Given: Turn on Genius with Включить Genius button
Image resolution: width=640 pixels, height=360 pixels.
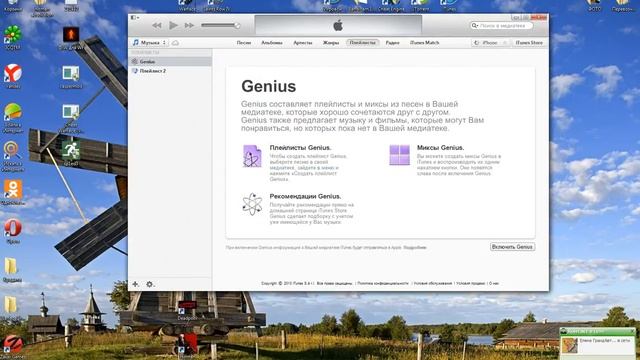Looking at the screenshot, I should click(x=512, y=247).
